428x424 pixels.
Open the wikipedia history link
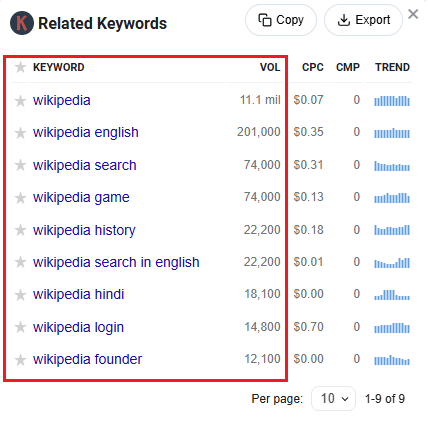tap(84, 230)
